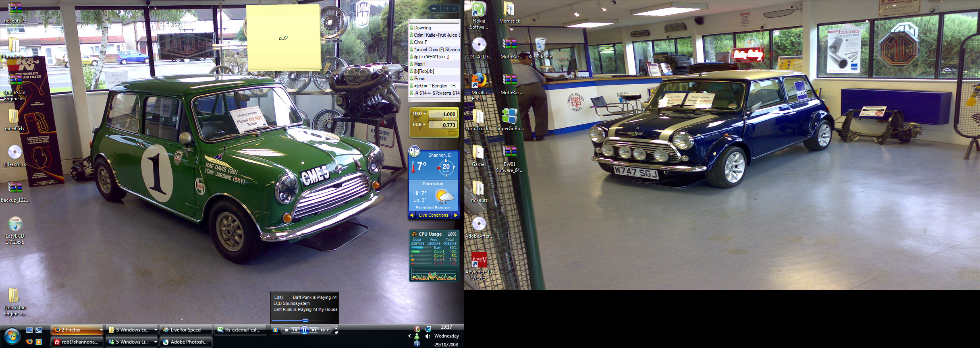Open the racer064c folder
The width and height of the screenshot is (980, 348).
(15, 120)
